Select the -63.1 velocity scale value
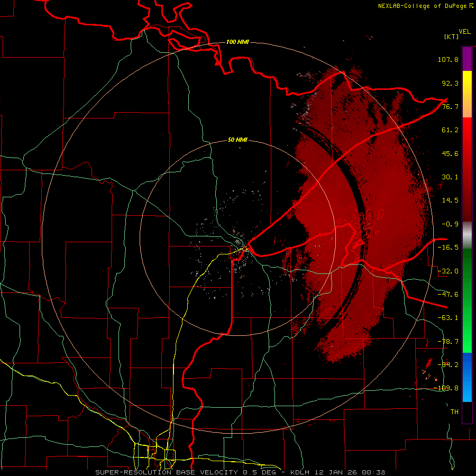The height and width of the screenshot is (476, 476). [448, 318]
